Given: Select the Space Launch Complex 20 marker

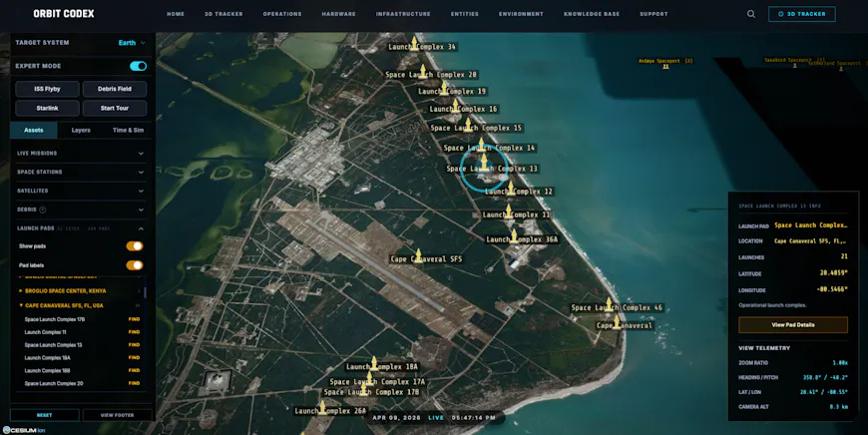Looking at the screenshot, I should coord(423,71).
